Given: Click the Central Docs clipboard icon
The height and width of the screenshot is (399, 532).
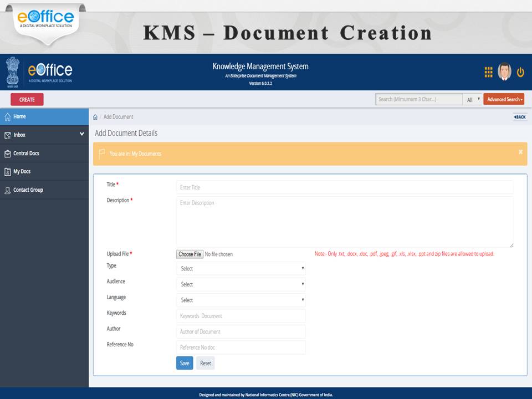Looking at the screenshot, I should (8, 153).
